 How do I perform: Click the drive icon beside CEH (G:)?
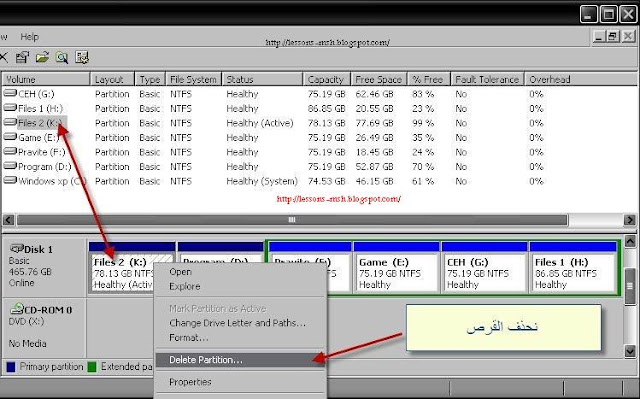(x=10, y=93)
